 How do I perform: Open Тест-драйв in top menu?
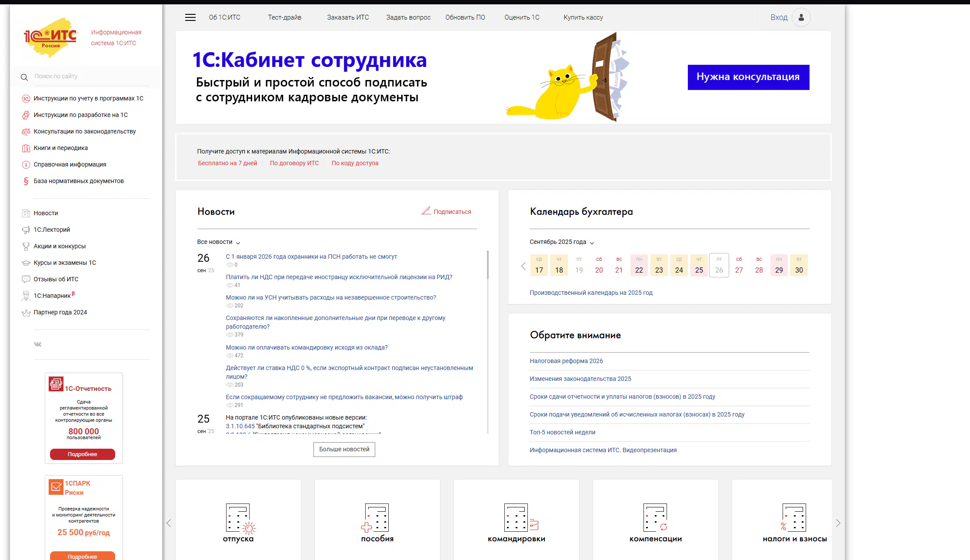pos(284,17)
